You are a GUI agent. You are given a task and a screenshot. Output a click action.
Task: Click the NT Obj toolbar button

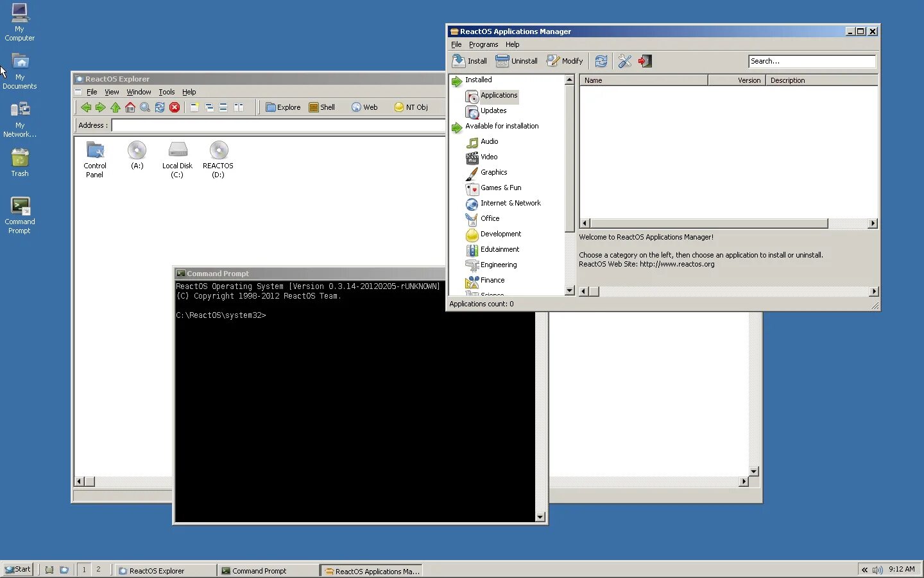point(411,107)
